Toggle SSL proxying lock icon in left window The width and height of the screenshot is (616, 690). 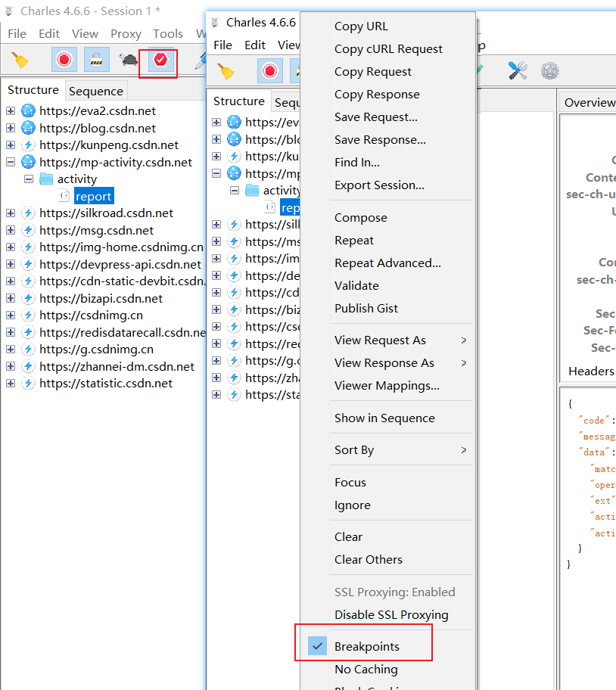click(x=96, y=60)
